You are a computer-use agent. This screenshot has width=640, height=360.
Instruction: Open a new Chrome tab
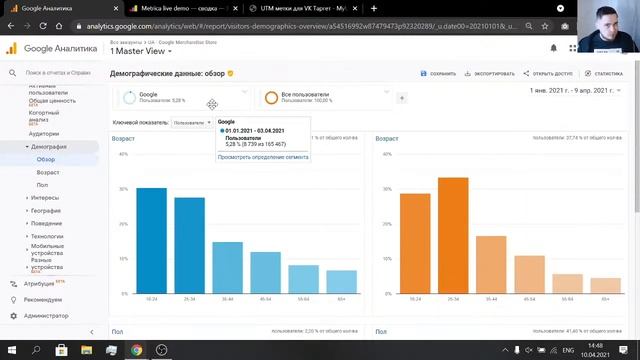(x=373, y=8)
